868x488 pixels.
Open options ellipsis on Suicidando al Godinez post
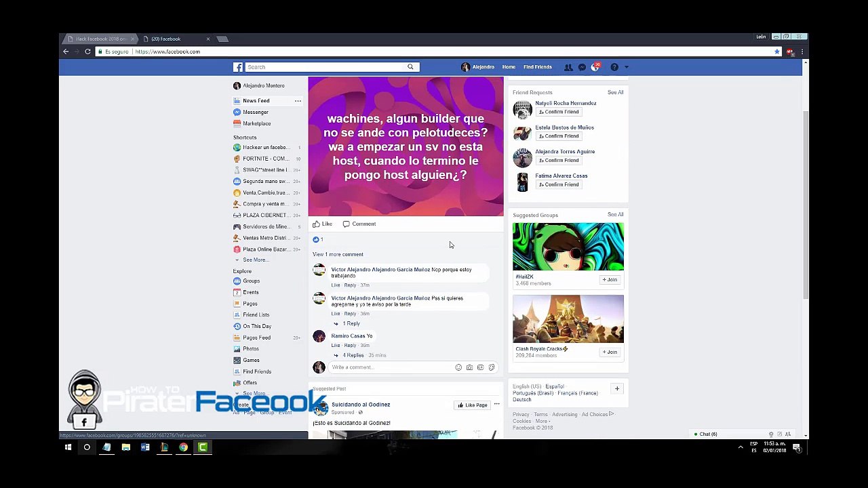click(x=496, y=405)
